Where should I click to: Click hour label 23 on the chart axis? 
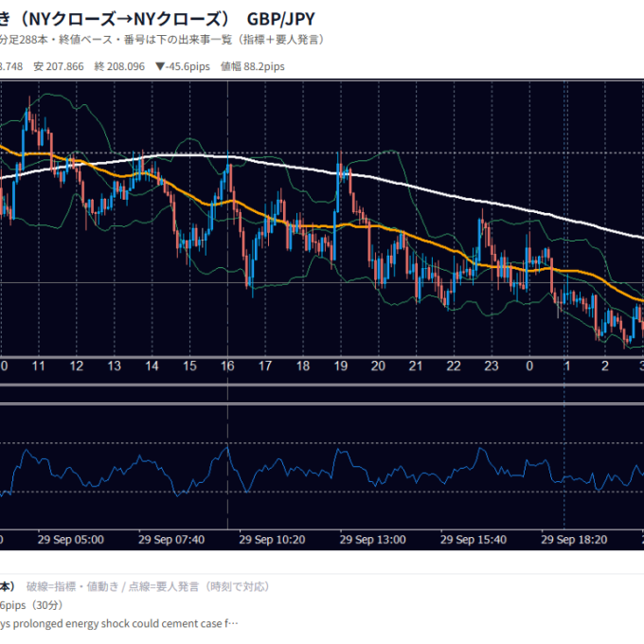tap(492, 366)
